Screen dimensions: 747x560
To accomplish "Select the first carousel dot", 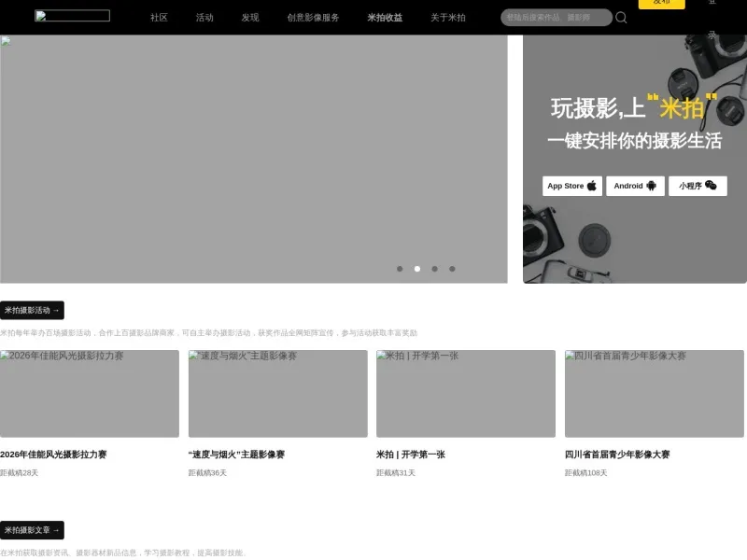I will (x=400, y=269).
